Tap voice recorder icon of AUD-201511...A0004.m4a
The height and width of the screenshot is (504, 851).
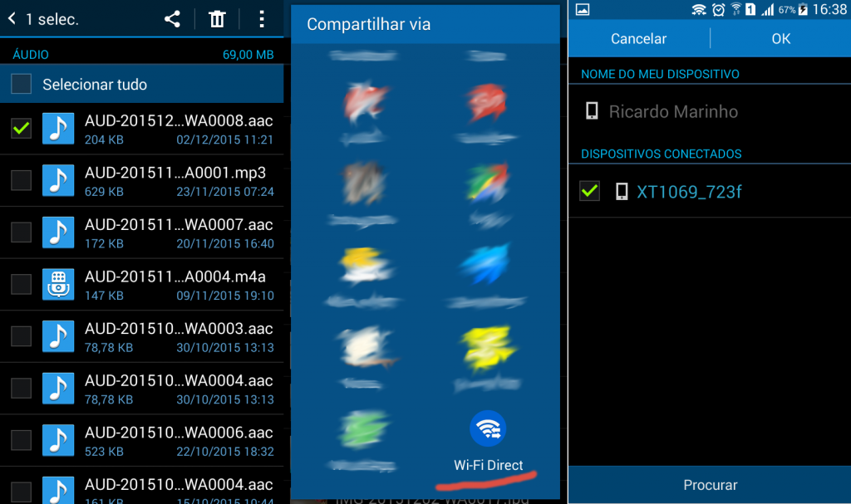[58, 284]
